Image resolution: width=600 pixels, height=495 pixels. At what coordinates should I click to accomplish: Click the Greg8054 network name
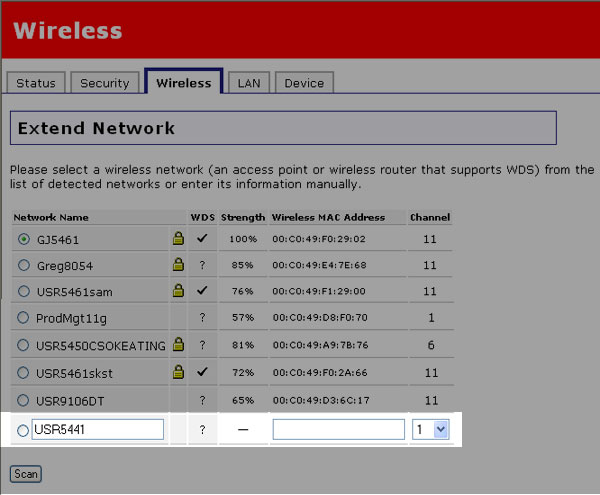point(65,266)
